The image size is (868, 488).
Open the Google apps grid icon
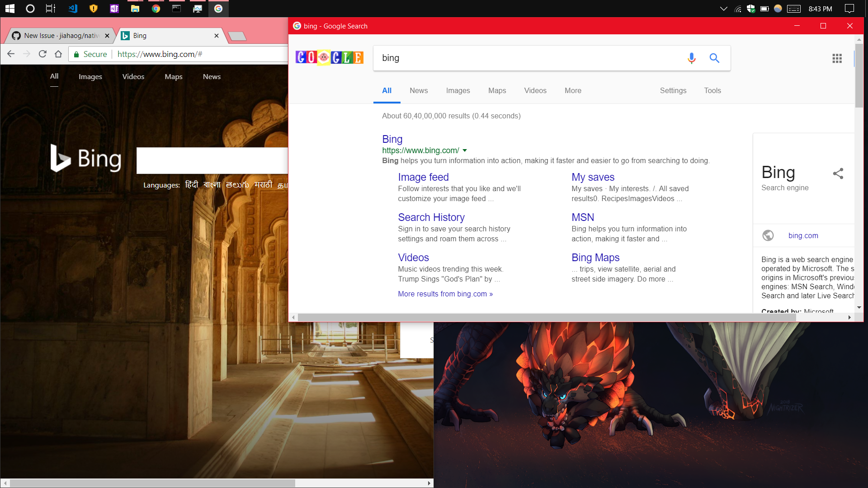tap(837, 58)
